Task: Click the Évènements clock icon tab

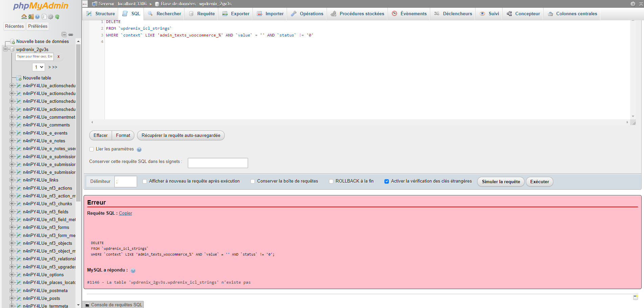Action: pos(395,14)
